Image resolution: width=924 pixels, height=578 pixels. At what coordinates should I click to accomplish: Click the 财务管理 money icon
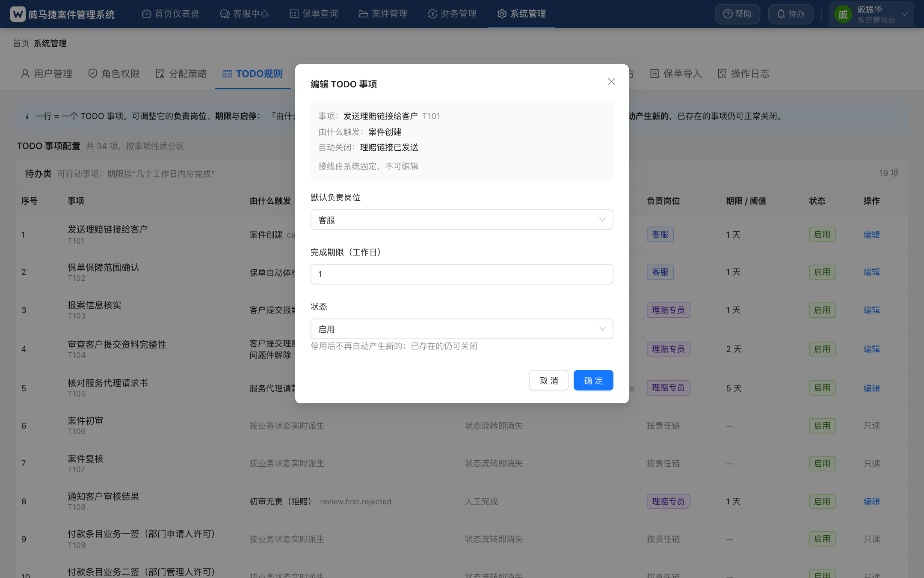432,14
